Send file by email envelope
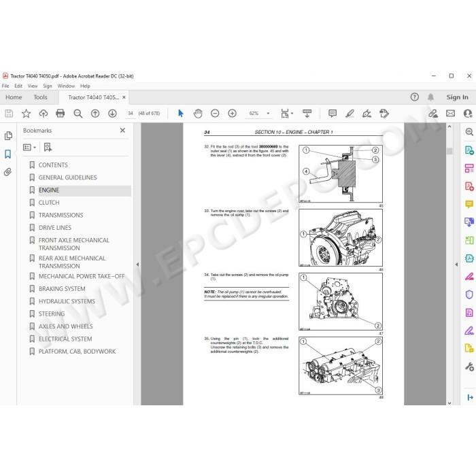Viewport: 476px width, 476px height. coord(450,114)
